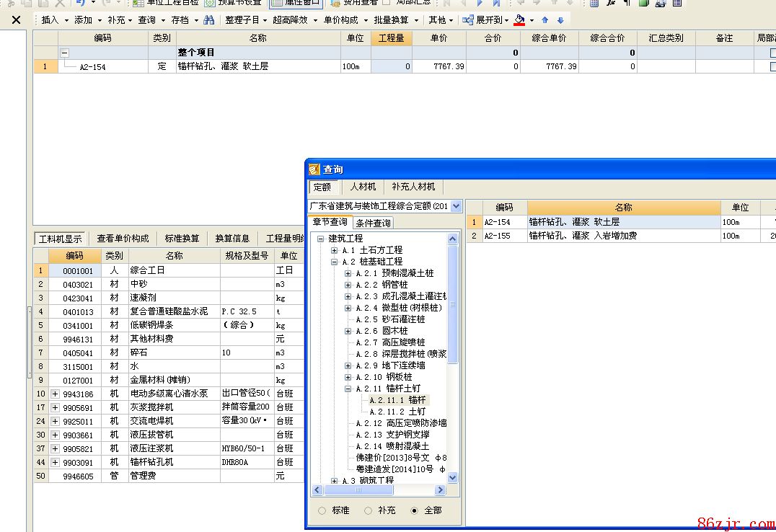Open the 广东省建筑与装饰工程综合定额 dropdown
The image size is (776, 532).
point(456,206)
